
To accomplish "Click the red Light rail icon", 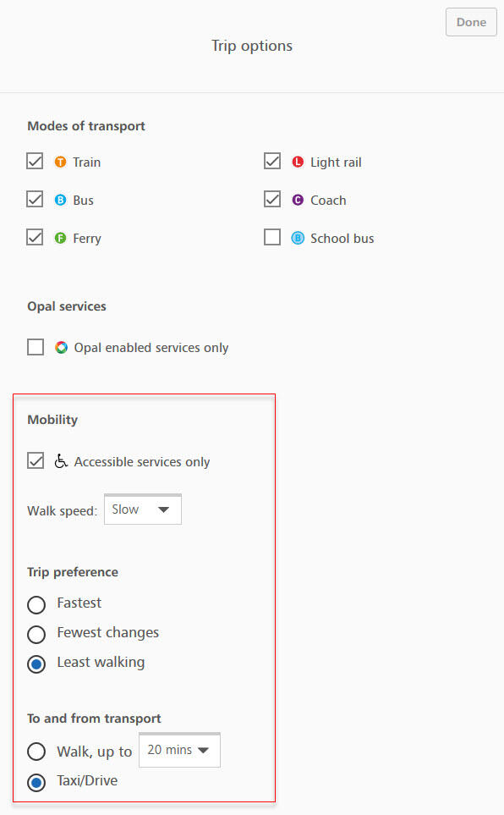I will tap(298, 162).
